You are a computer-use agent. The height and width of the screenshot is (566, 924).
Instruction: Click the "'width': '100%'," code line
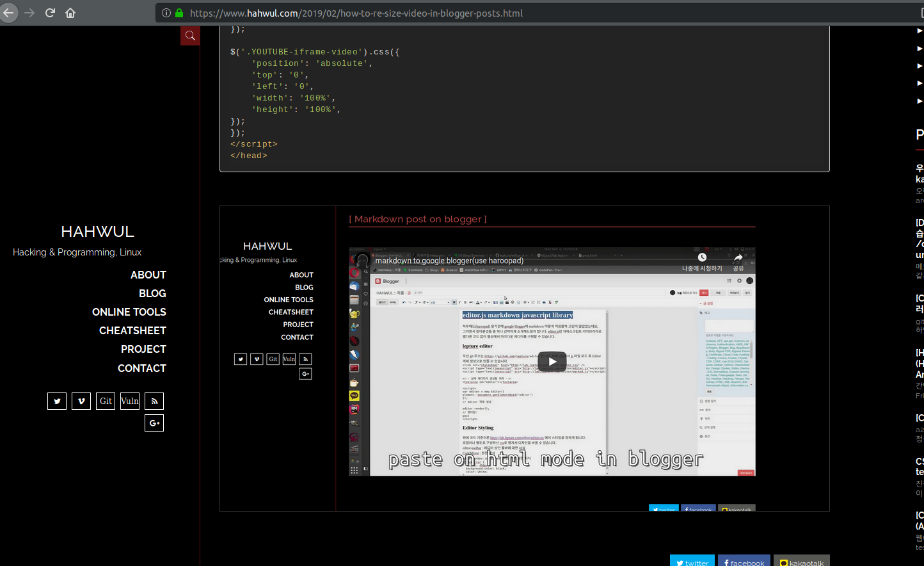294,98
